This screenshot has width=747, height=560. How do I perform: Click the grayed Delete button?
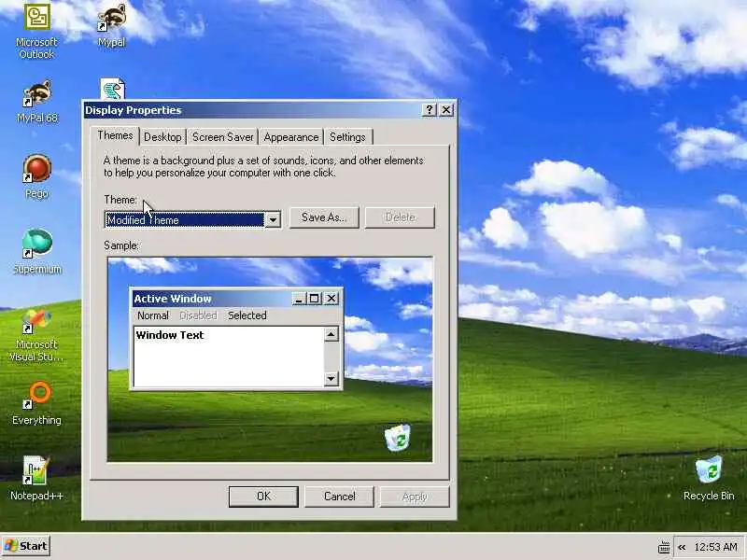[400, 217]
